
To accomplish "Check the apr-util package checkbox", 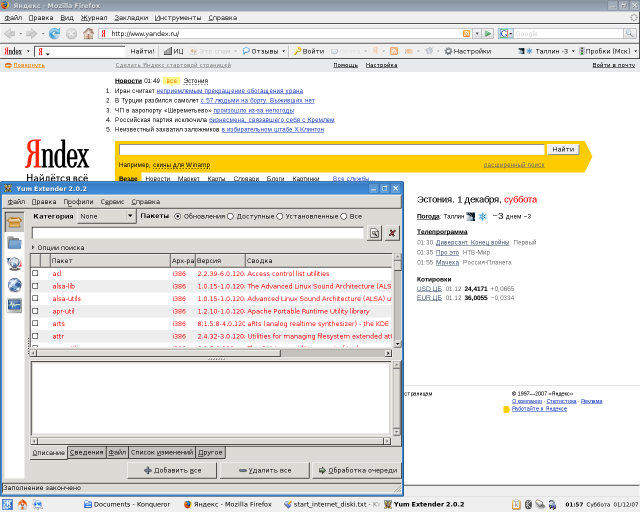I will click(x=35, y=311).
